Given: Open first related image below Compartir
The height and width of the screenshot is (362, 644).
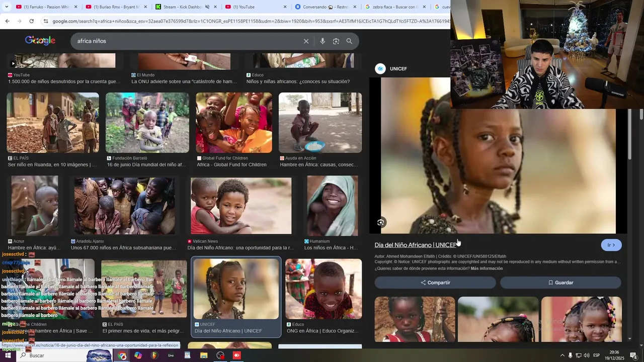Looking at the screenshot, I should tap(415, 319).
